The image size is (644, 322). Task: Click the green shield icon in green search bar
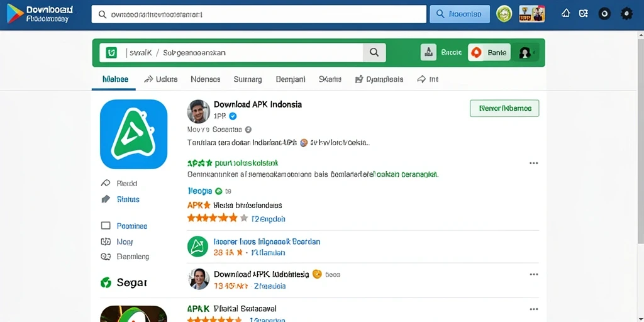click(111, 53)
